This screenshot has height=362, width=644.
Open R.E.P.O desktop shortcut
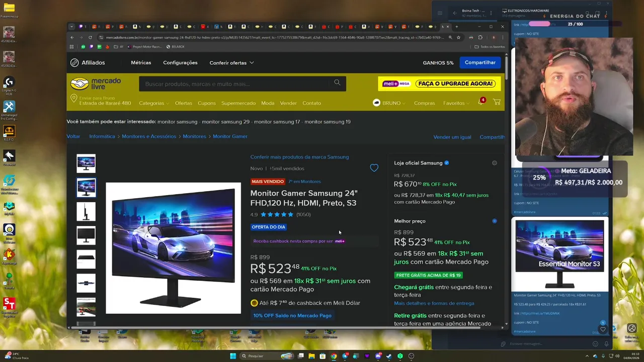[9, 134]
